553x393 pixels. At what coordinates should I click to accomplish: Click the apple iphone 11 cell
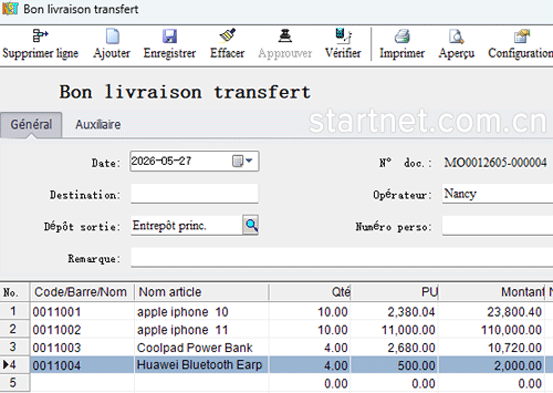point(201,330)
